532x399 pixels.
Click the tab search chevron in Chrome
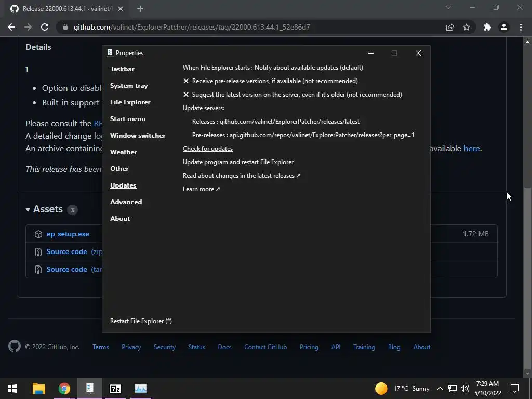pyautogui.click(x=448, y=7)
